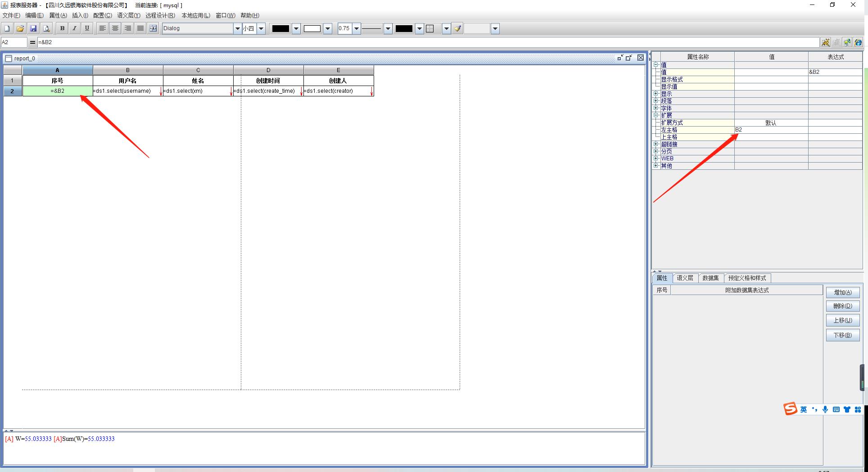Image resolution: width=868 pixels, height=472 pixels.
Task: Expand the 超链接 property group
Action: click(x=656, y=144)
